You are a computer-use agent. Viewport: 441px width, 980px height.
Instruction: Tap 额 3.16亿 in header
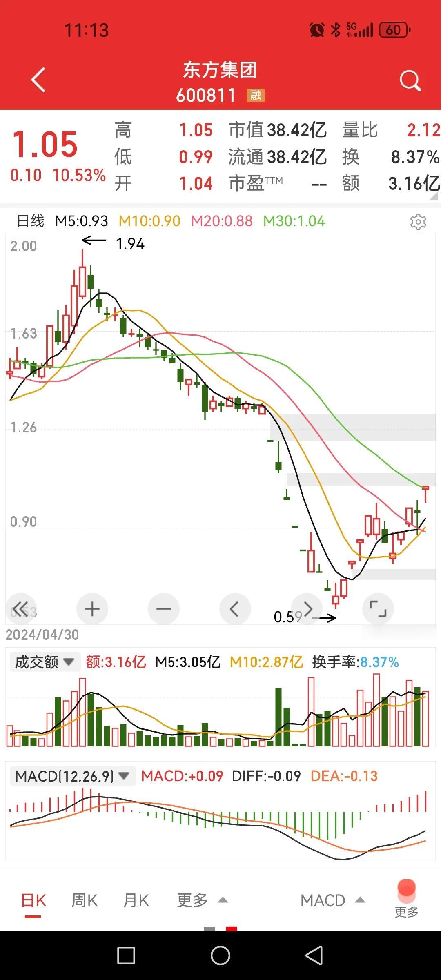click(x=414, y=183)
